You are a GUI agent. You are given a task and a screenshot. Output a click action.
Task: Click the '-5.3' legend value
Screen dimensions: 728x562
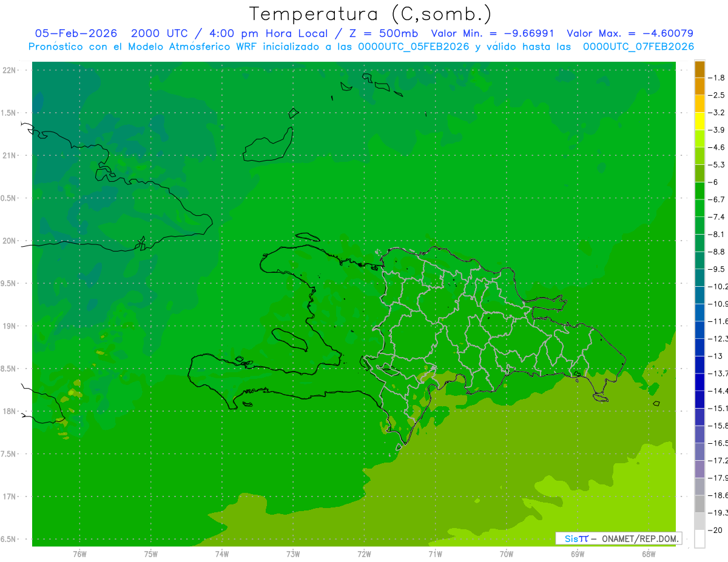716,165
